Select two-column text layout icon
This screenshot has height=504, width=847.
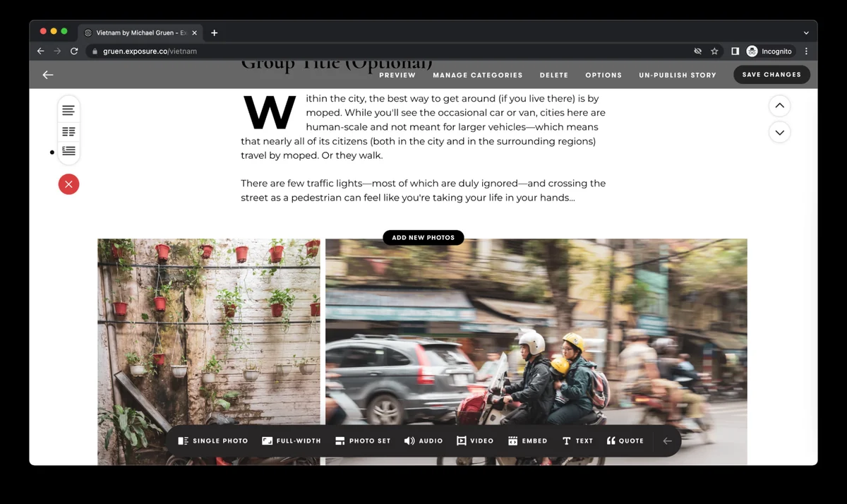pos(68,131)
